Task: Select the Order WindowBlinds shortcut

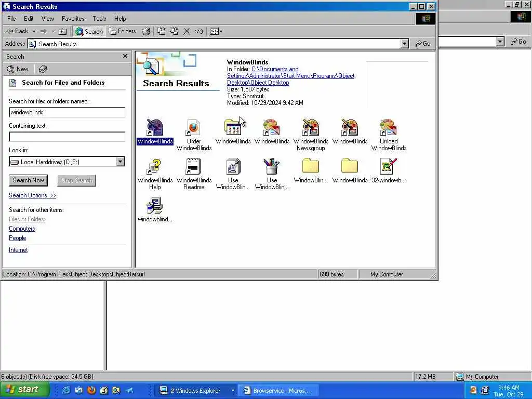Action: [194, 135]
